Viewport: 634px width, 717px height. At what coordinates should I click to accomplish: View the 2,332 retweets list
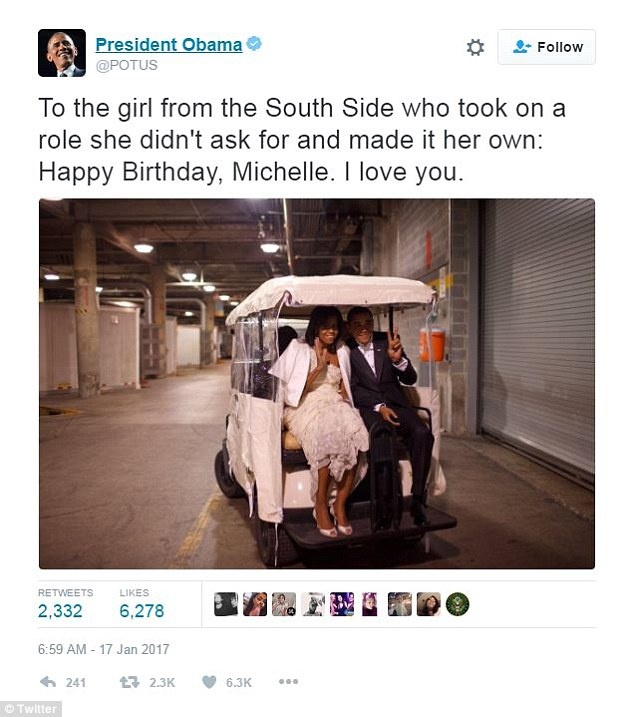(x=60, y=610)
